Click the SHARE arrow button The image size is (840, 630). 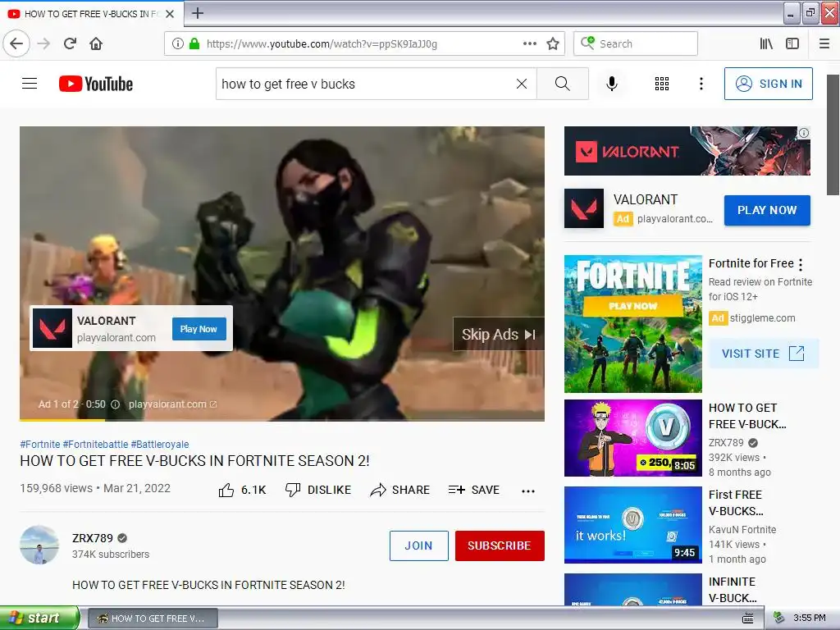(400, 490)
